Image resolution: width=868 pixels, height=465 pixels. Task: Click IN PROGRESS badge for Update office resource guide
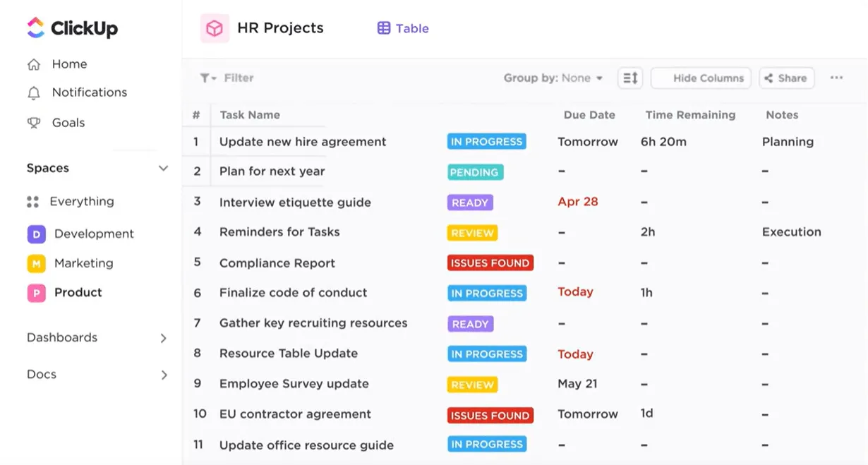tap(487, 445)
